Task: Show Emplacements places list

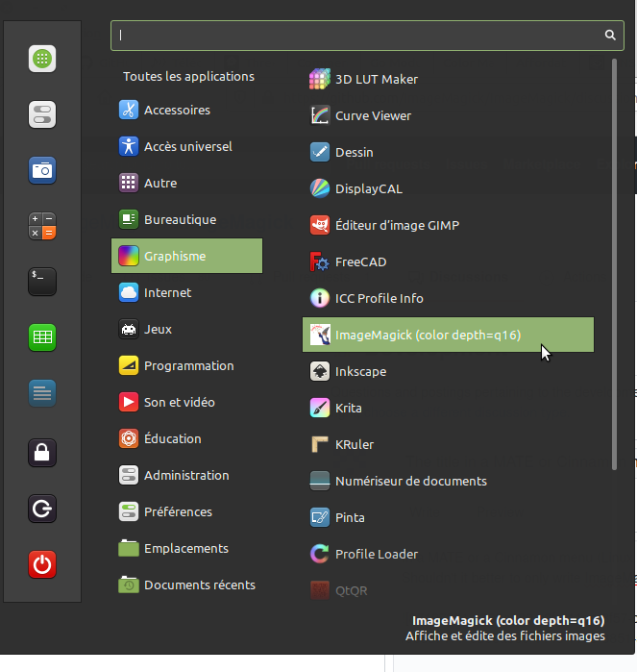Action: [186, 548]
